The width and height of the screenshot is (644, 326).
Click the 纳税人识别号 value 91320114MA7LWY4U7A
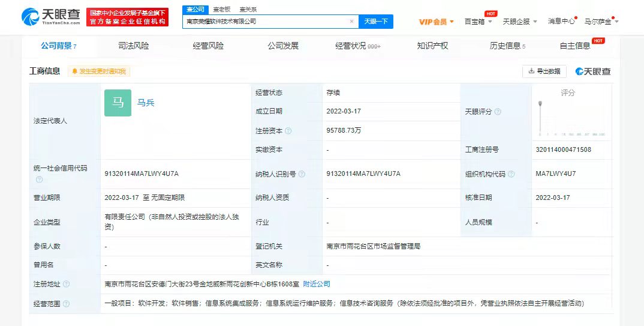(363, 174)
